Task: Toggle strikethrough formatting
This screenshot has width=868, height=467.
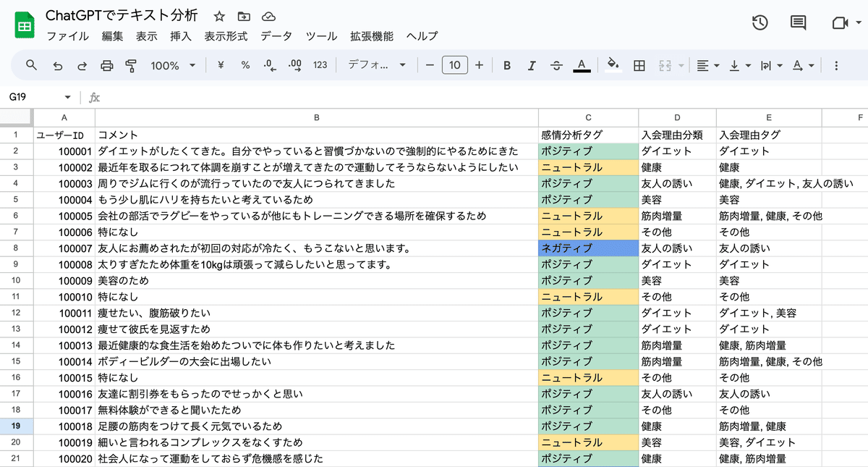Action: tap(556, 65)
